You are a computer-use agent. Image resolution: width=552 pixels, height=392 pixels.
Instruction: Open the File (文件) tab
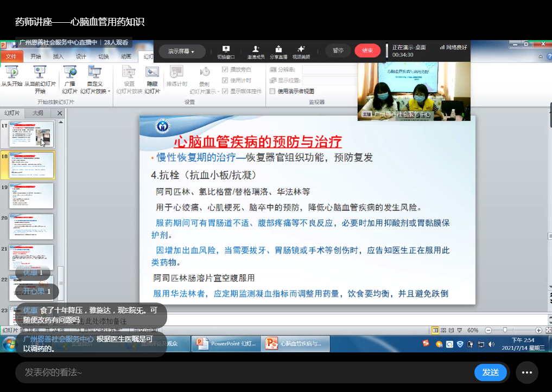[11, 56]
